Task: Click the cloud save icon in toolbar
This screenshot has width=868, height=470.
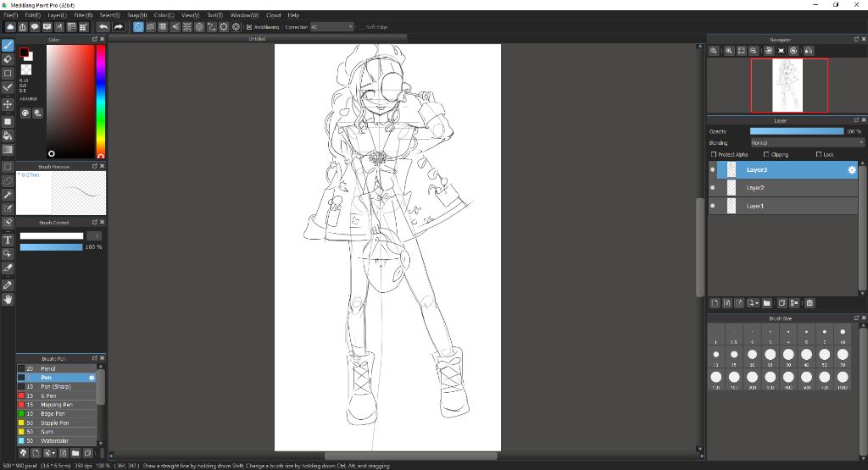Action: pos(10,26)
